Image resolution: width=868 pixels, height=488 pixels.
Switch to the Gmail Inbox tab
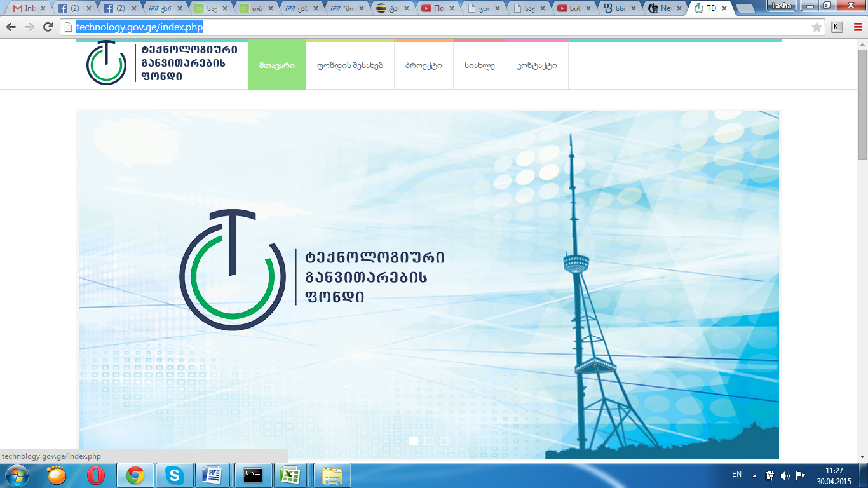click(29, 9)
